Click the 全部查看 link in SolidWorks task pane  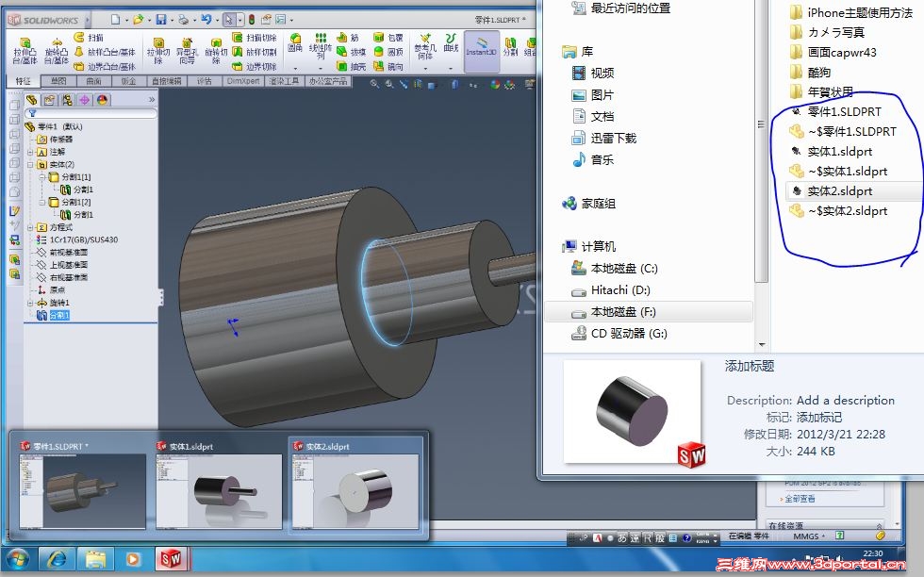[800, 499]
